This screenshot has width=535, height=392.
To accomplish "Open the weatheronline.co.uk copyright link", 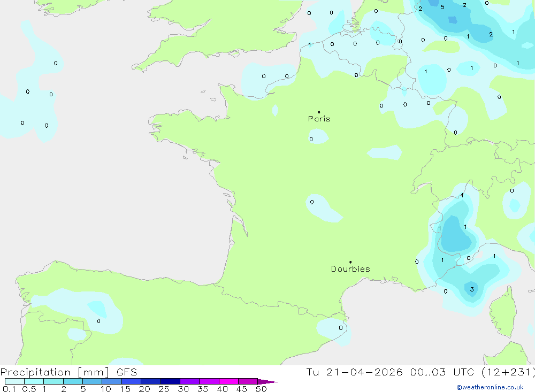I will click(490, 387).
